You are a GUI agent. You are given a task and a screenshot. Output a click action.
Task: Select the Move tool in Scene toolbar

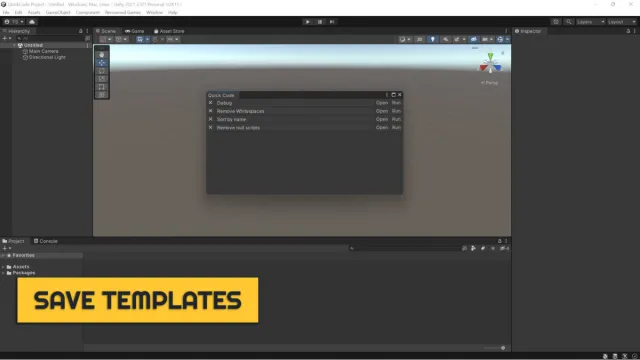(x=102, y=62)
